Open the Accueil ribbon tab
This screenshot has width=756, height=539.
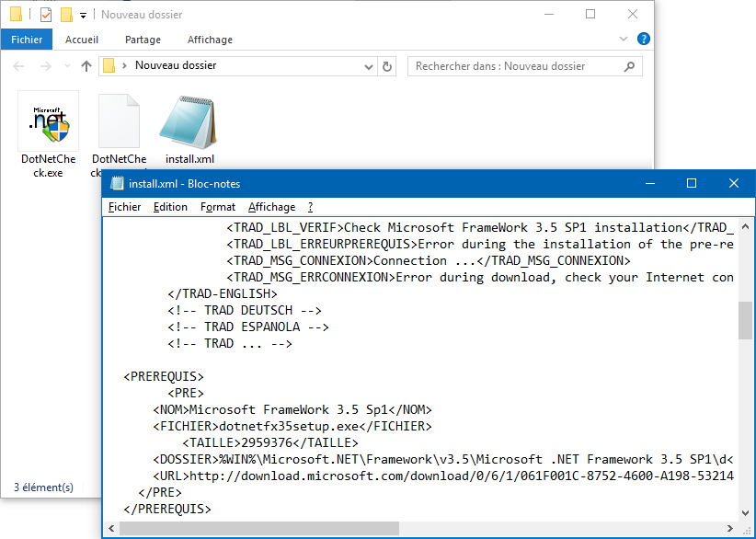tap(82, 40)
